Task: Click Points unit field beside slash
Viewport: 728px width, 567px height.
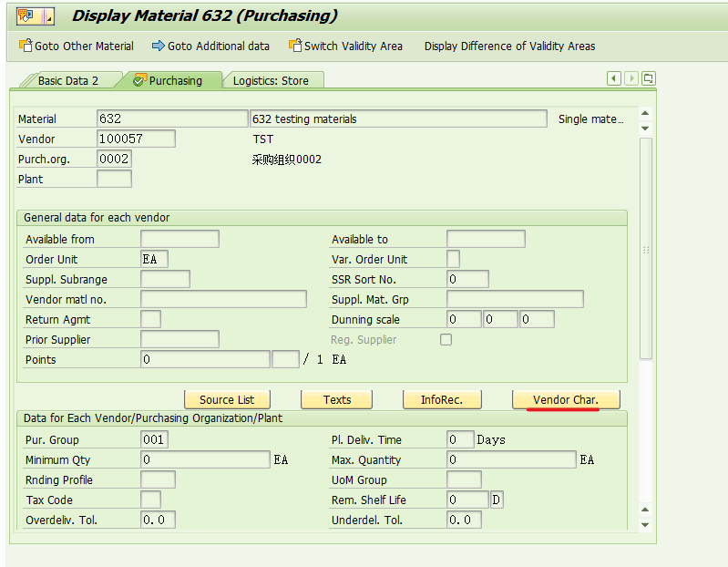Action: [x=285, y=359]
